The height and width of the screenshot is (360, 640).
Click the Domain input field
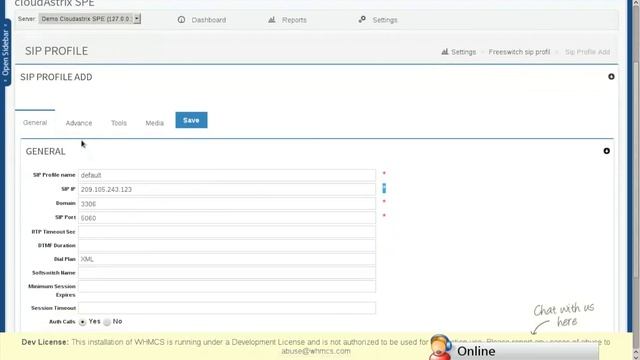(227, 204)
